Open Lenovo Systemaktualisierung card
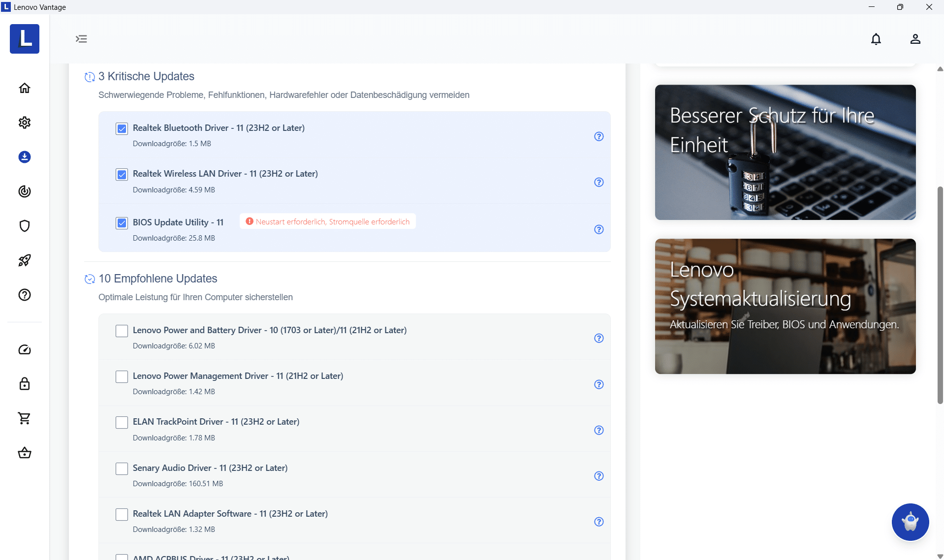This screenshot has width=944, height=560. point(785,306)
